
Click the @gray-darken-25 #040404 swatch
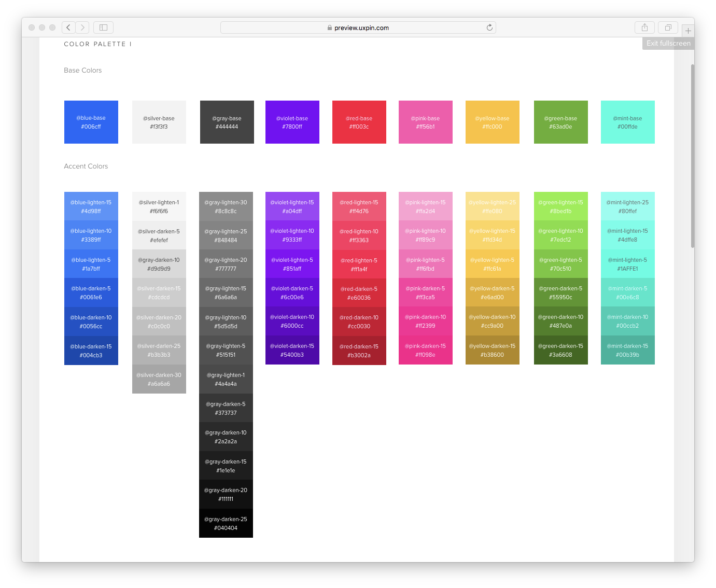226,523
